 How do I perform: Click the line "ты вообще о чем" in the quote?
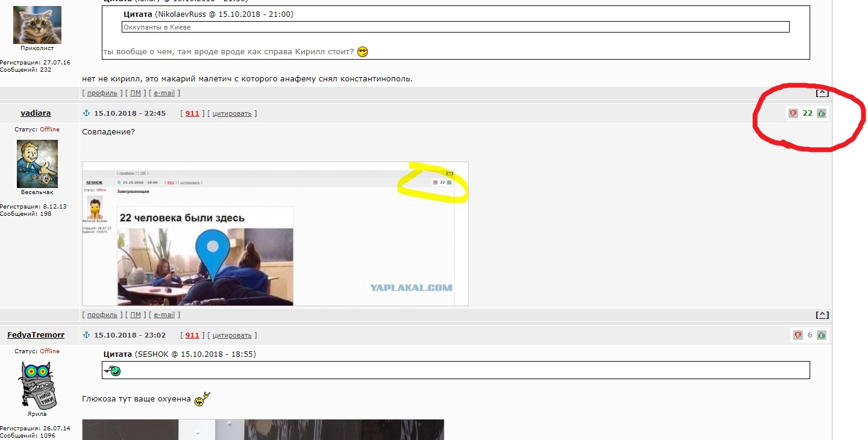(228, 52)
